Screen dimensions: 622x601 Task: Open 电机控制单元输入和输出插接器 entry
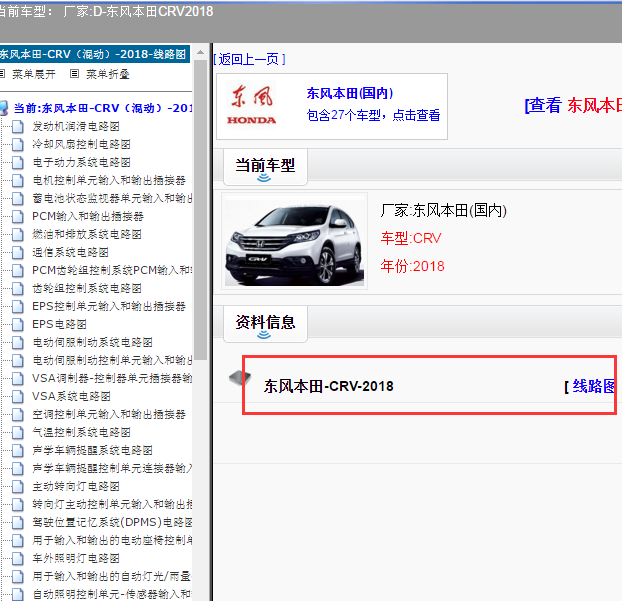pos(109,180)
